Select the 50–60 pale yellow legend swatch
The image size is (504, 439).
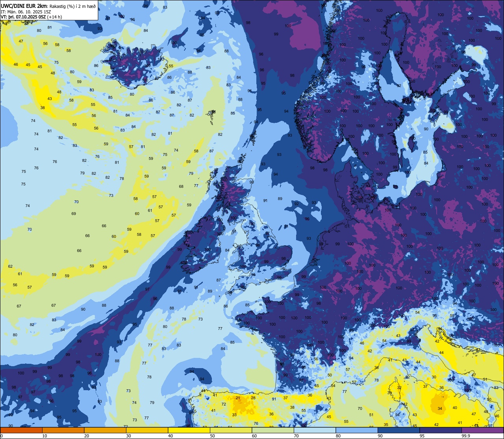(x=231, y=430)
